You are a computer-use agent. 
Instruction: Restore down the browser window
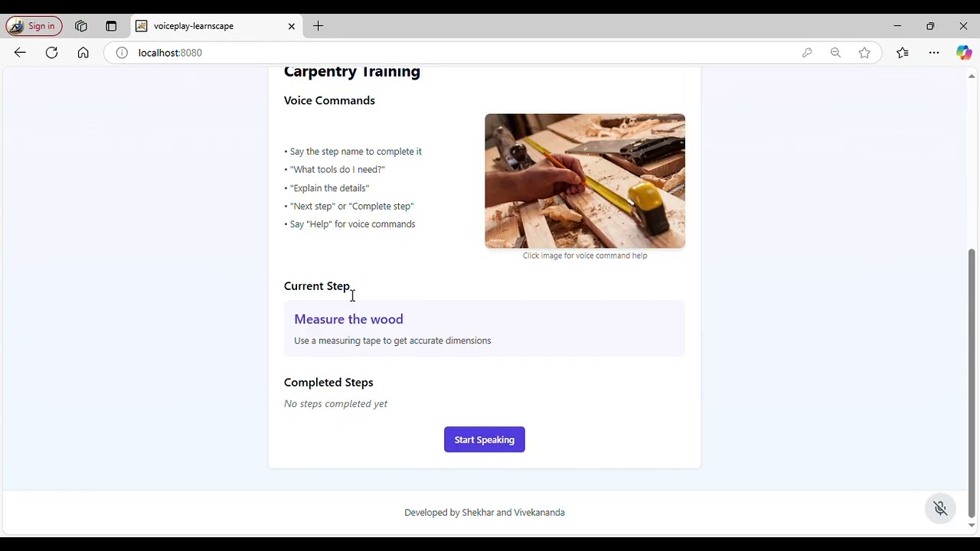(930, 26)
